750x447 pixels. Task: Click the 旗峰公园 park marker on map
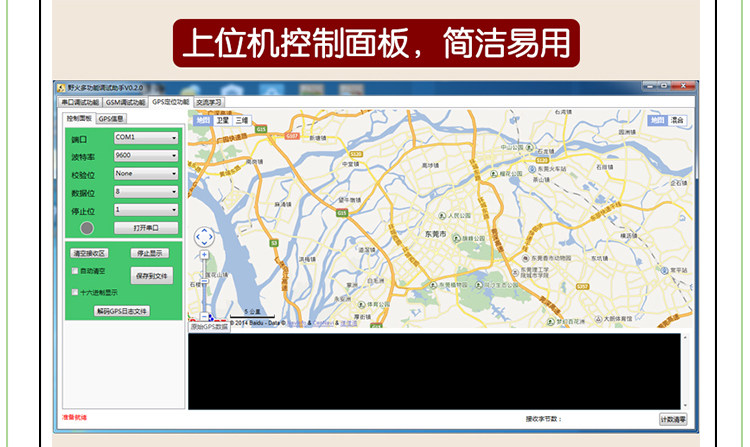click(x=457, y=238)
